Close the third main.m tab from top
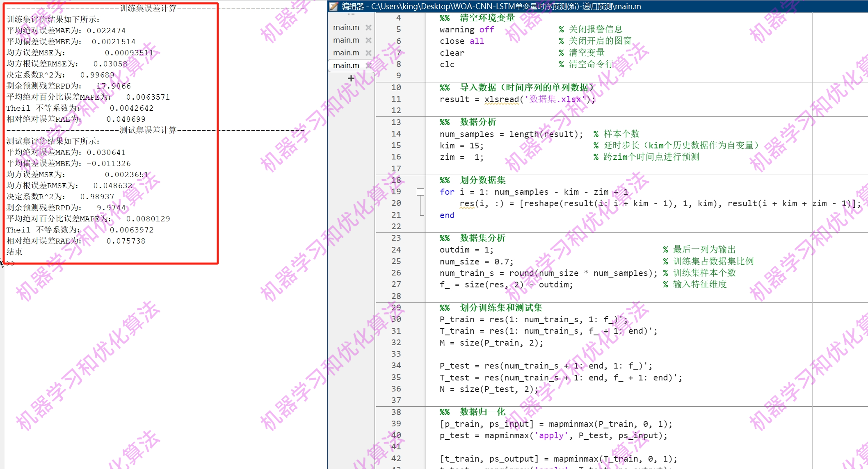868x469 pixels. (x=368, y=53)
